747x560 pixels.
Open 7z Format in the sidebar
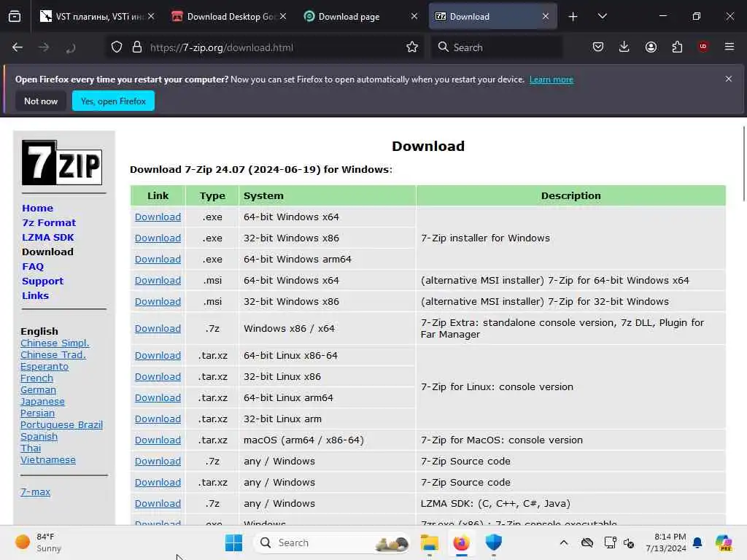49,222
